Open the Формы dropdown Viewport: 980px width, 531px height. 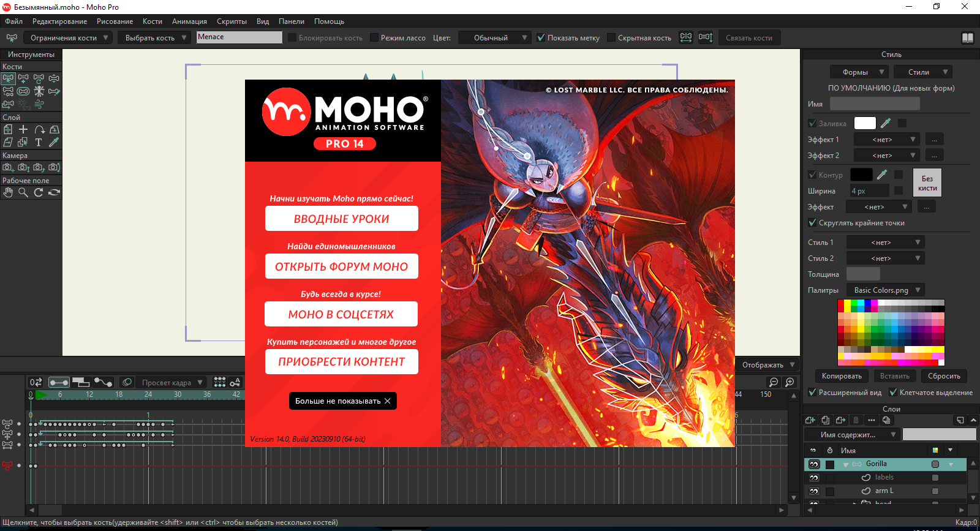860,72
